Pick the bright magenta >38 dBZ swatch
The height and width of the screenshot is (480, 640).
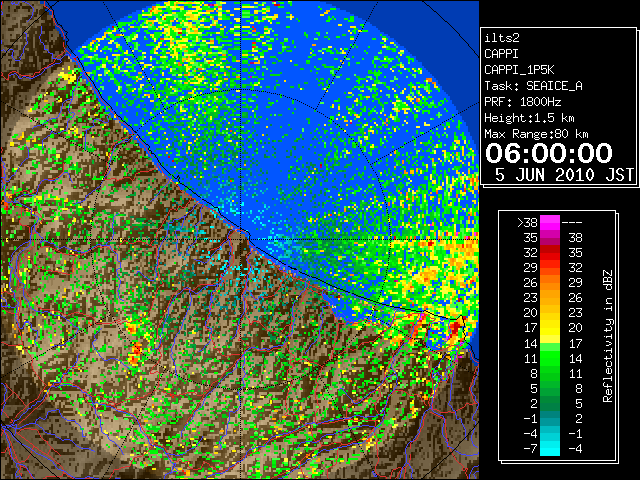click(x=550, y=223)
